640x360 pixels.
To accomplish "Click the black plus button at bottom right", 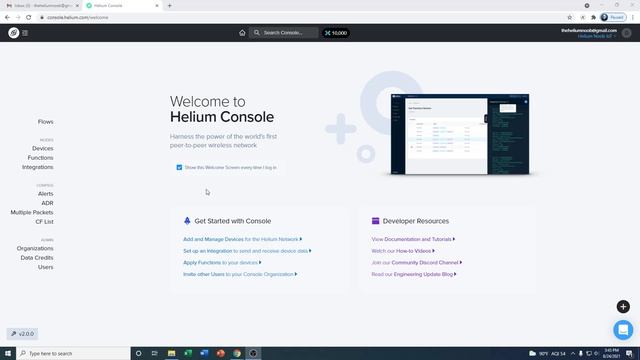I will [x=623, y=307].
